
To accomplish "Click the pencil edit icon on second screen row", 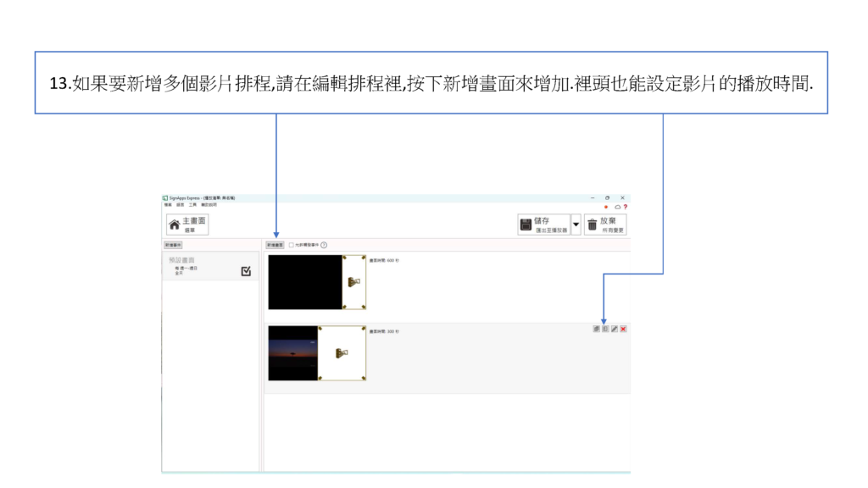I will click(615, 329).
